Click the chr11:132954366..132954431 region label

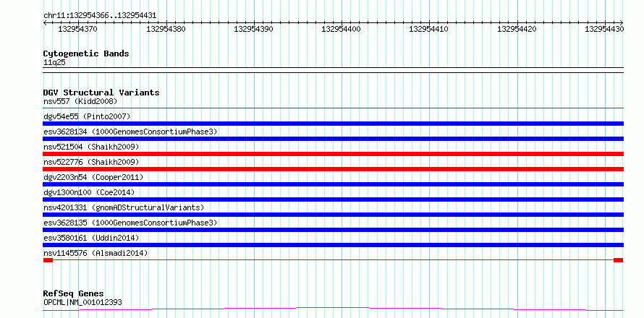click(100, 15)
